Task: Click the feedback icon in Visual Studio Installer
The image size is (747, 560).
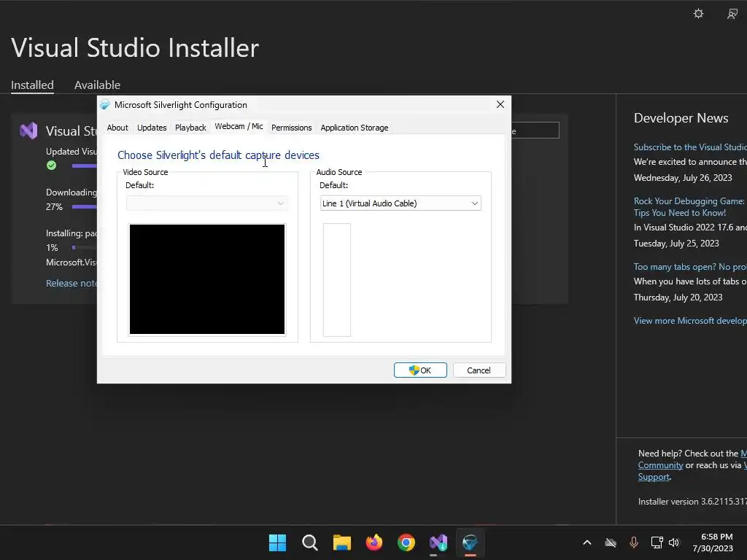Action: [732, 14]
